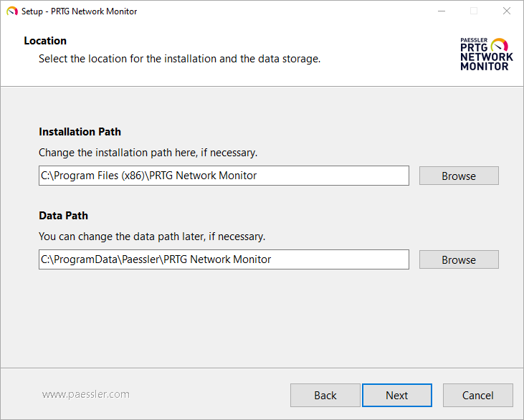Click the "Setup - PRTG Network Monitor" title text
The width and height of the screenshot is (524, 420).
[x=79, y=11]
